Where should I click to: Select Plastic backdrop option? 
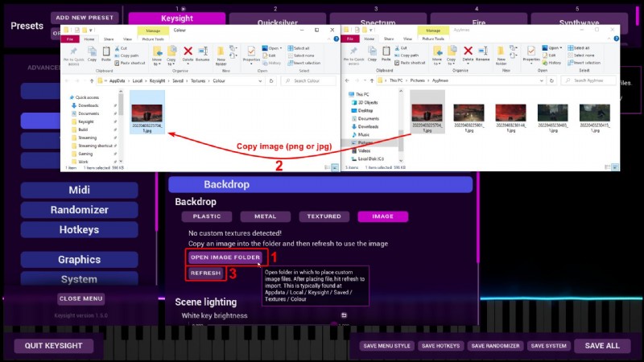207,216
